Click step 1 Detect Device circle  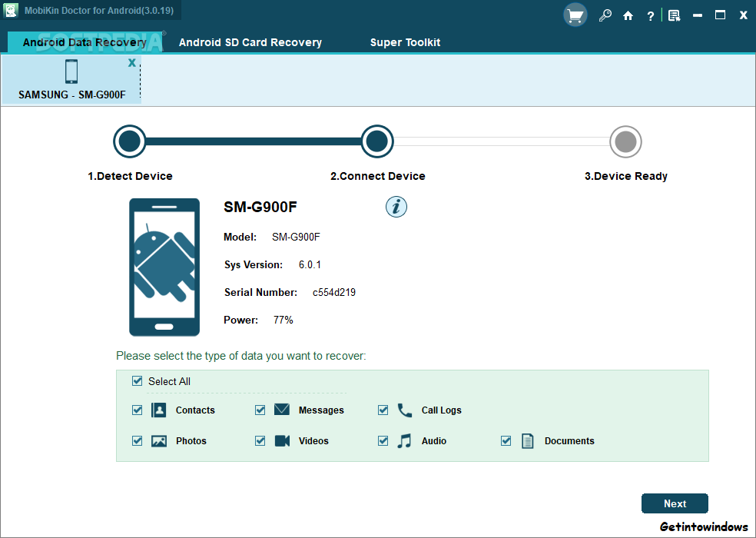130,141
